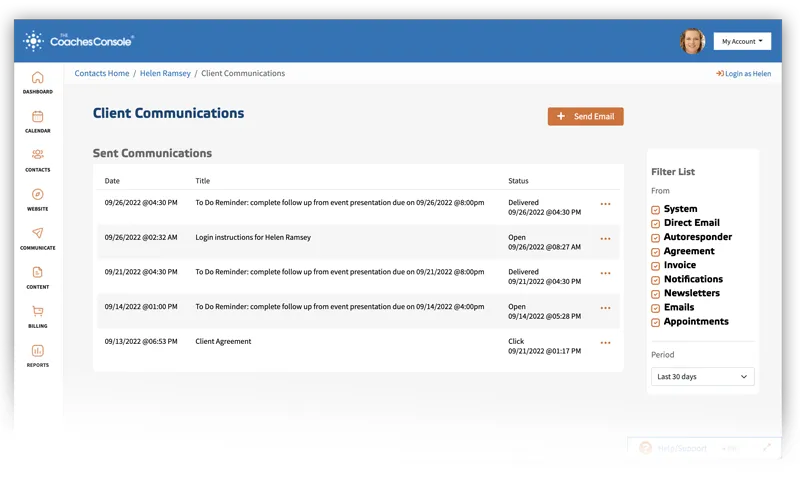This screenshot has width=800, height=478.
Task: Select the Communicate paper-plane icon
Action: (37, 233)
